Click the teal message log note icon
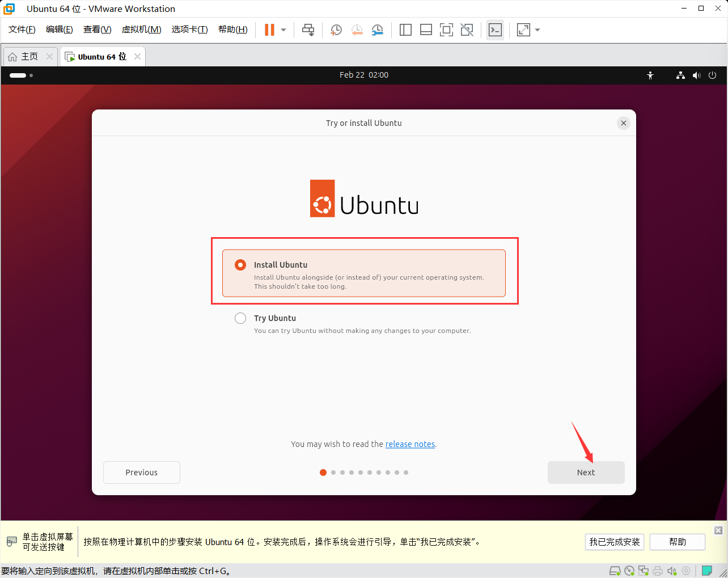 click(x=707, y=571)
